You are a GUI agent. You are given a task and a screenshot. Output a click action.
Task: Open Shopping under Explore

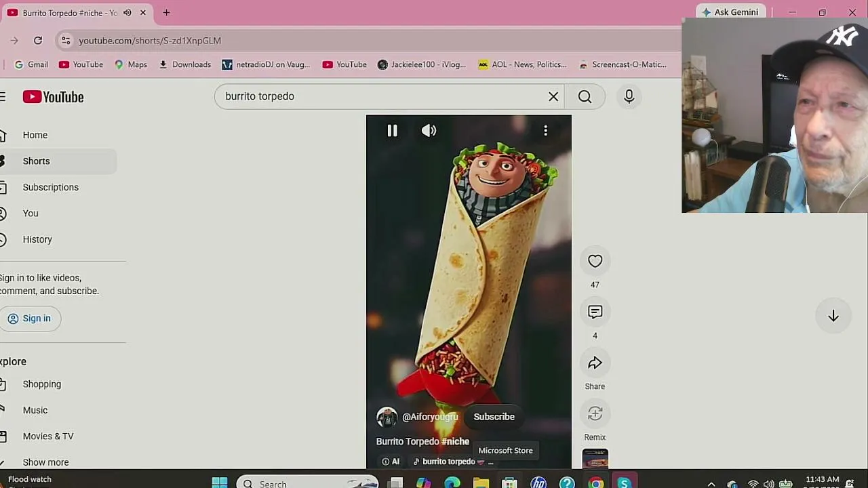click(42, 384)
